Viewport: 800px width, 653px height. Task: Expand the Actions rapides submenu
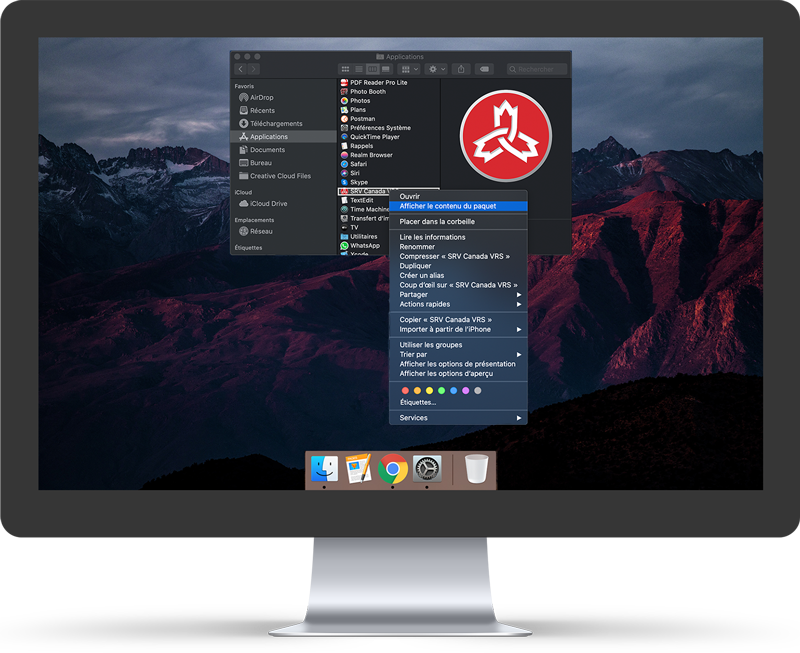click(x=458, y=305)
